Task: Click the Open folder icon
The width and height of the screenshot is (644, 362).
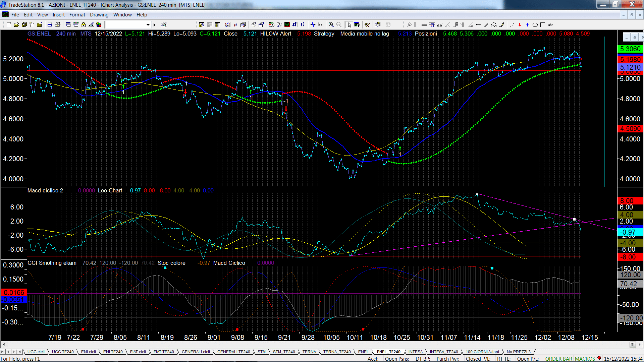Action: click(x=16, y=25)
